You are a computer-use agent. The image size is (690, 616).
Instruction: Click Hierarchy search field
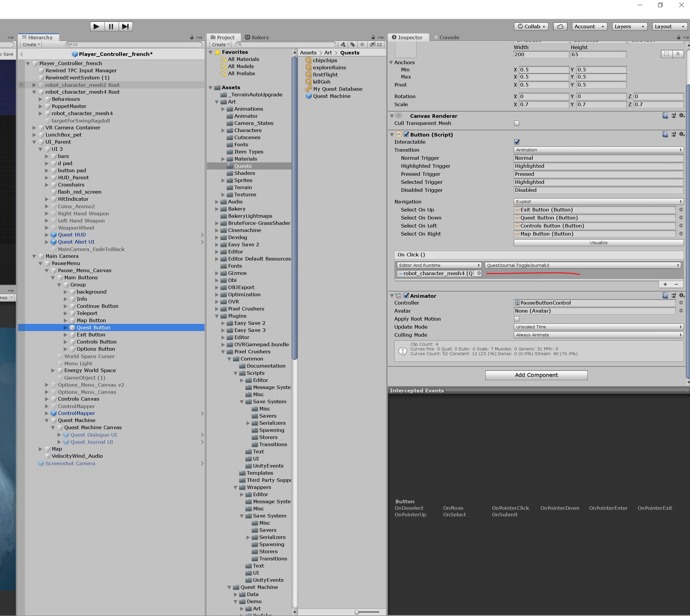[x=134, y=44]
